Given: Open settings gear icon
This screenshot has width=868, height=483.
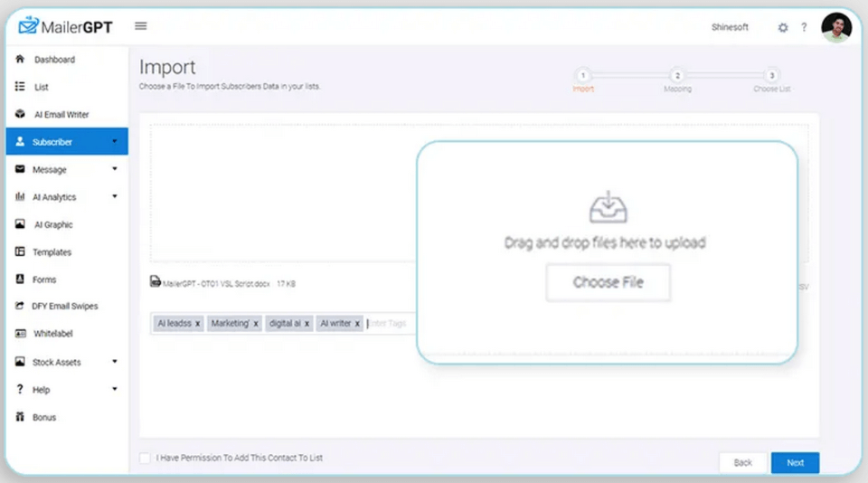Looking at the screenshot, I should 783,27.
